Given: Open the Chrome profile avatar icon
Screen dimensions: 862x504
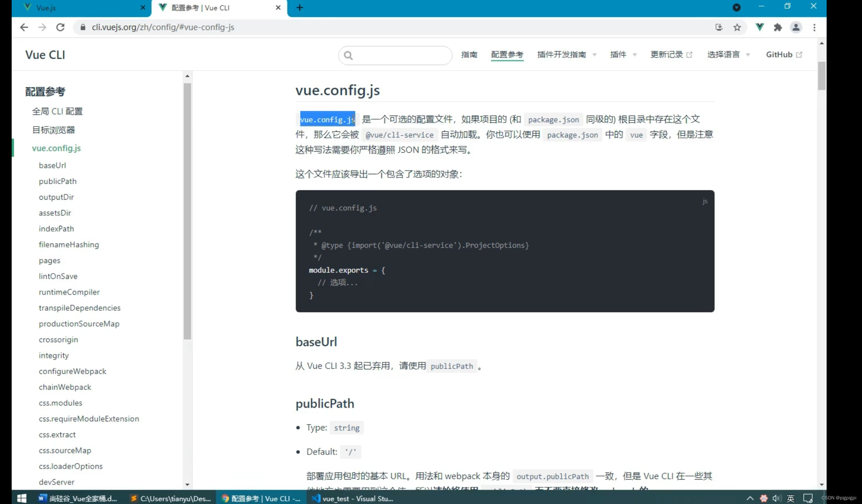Looking at the screenshot, I should (x=796, y=27).
